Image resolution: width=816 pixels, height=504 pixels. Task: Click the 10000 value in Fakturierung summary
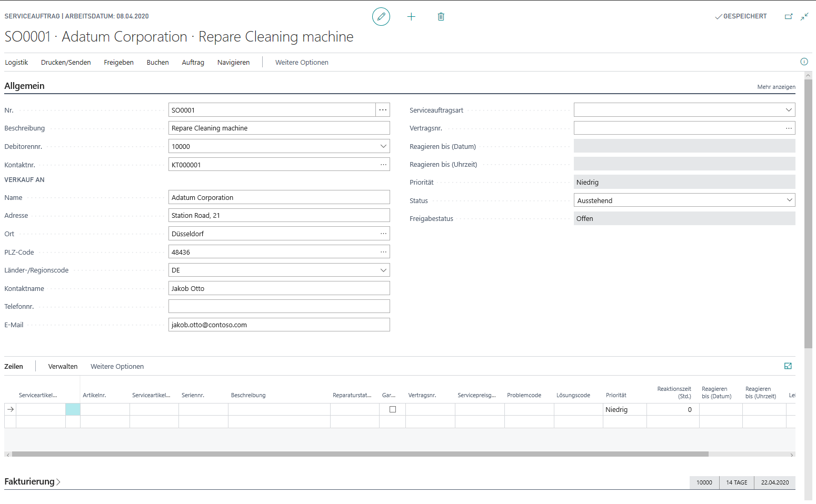point(704,482)
